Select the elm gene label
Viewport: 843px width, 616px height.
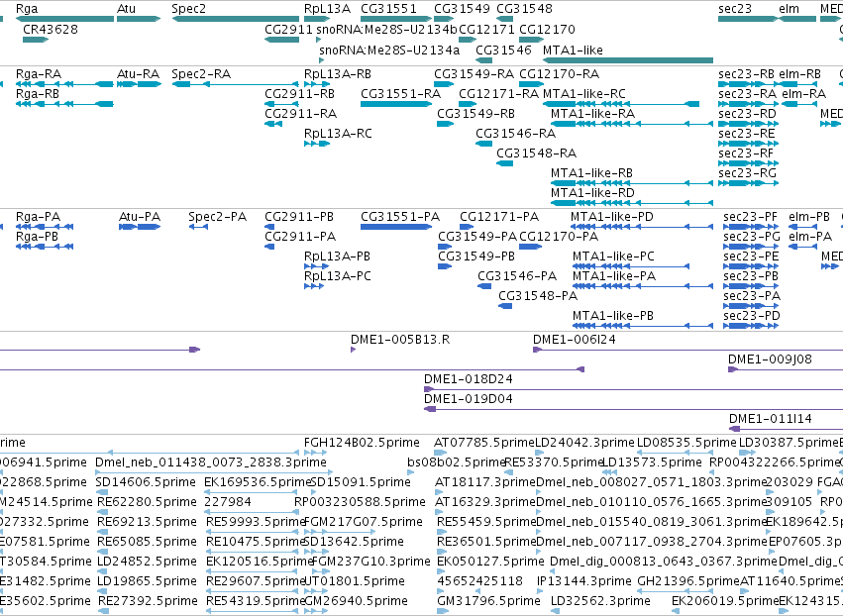point(789,9)
